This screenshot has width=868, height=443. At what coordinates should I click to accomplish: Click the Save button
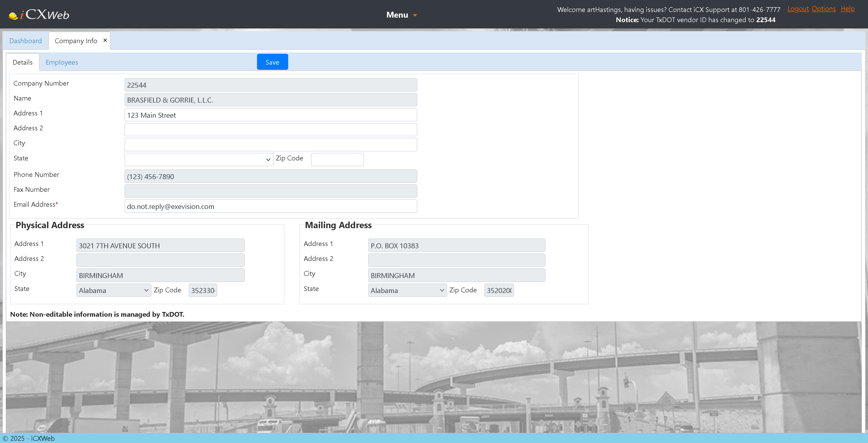coord(272,62)
